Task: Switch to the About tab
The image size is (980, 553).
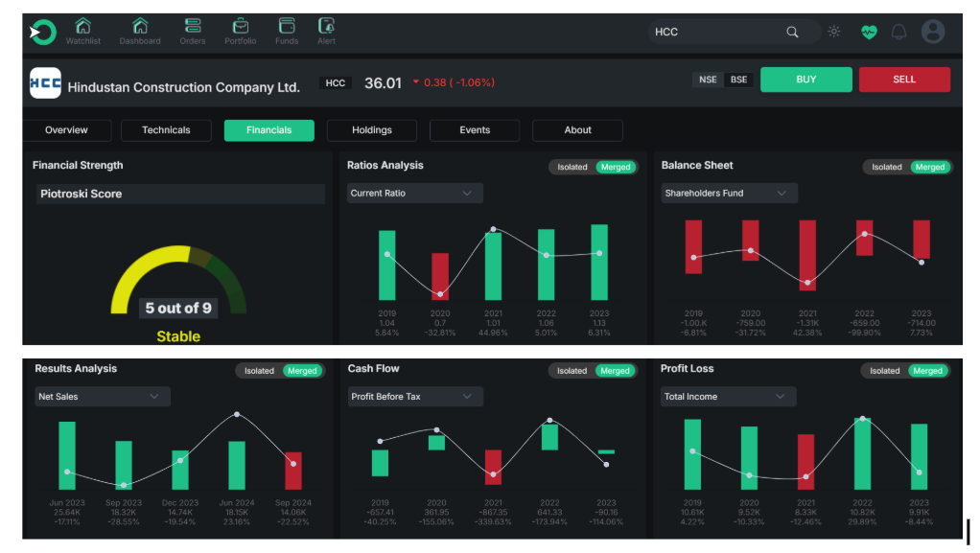Action: (x=577, y=130)
